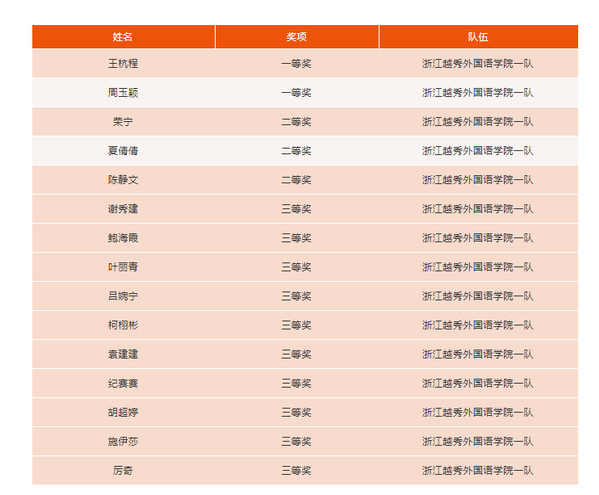The height and width of the screenshot is (495, 599).
Task: Click 一等奖 in 王杭程's row
Action: tap(296, 63)
